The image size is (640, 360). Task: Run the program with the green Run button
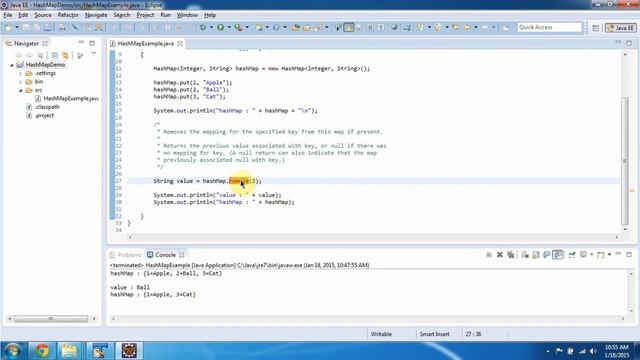point(220,27)
